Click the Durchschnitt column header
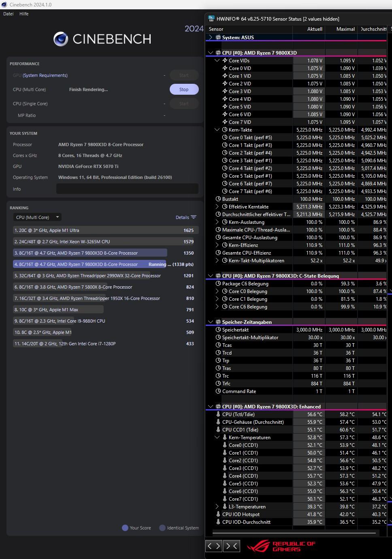The image size is (392, 559). [x=372, y=29]
